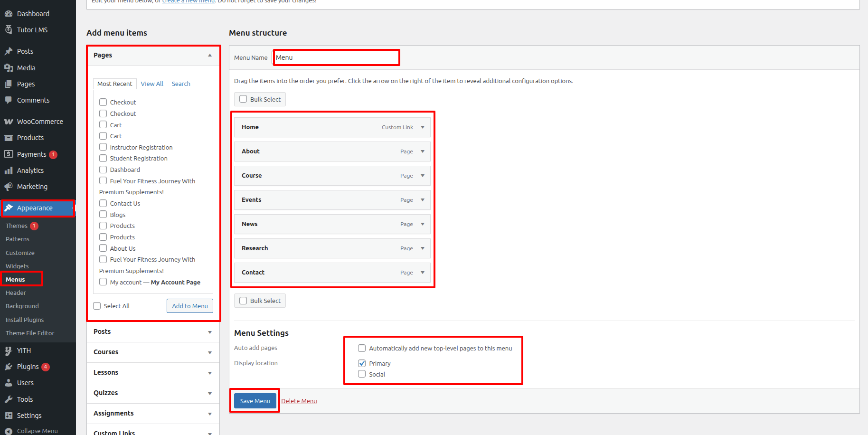
Task: Click the Plugins update count badge
Action: (x=46, y=367)
